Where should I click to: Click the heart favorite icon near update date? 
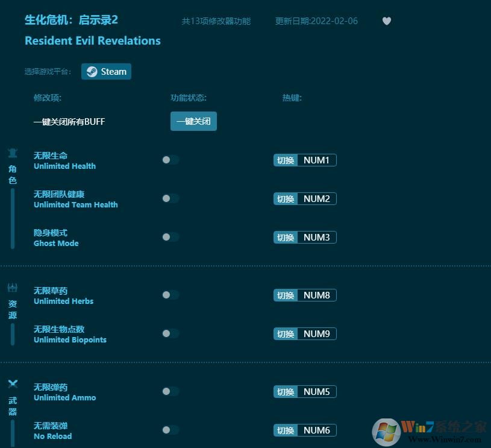[386, 21]
